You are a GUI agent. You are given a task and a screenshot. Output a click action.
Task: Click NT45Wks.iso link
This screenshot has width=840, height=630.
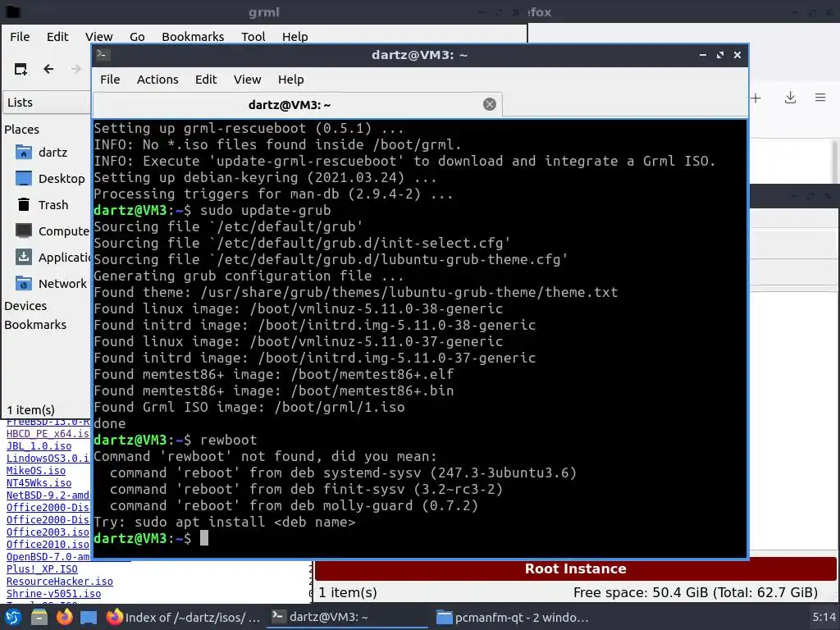(39, 482)
